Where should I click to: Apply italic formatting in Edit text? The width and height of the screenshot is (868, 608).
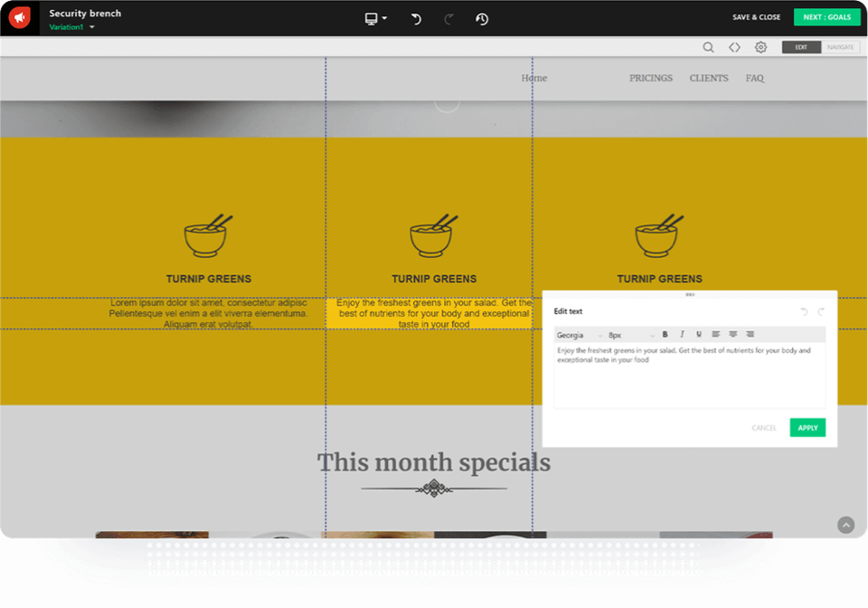coord(682,335)
